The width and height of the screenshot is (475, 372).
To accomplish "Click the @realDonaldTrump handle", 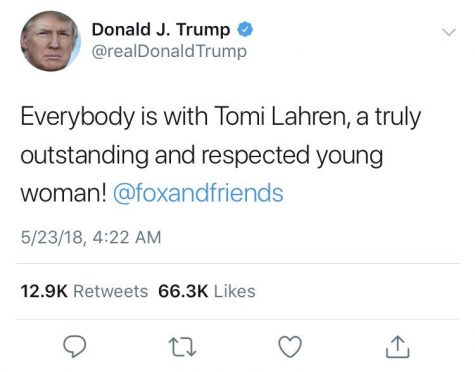I will tap(169, 51).
